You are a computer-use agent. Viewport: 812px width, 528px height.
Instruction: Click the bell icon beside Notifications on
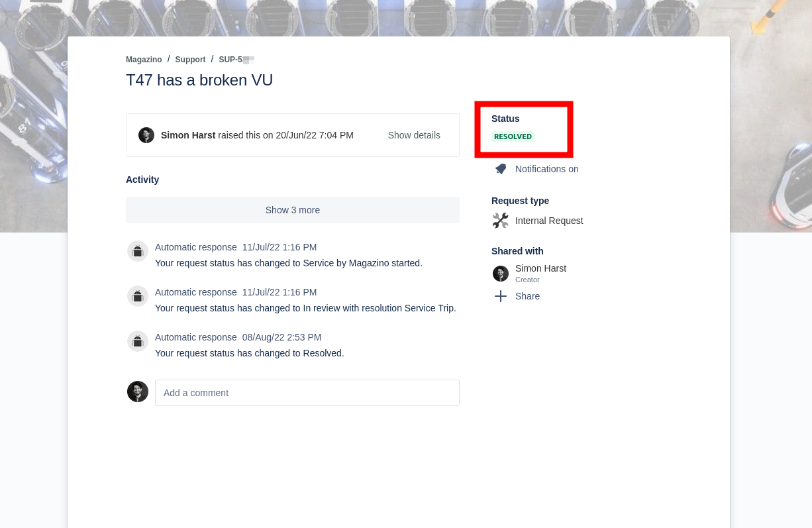point(501,169)
